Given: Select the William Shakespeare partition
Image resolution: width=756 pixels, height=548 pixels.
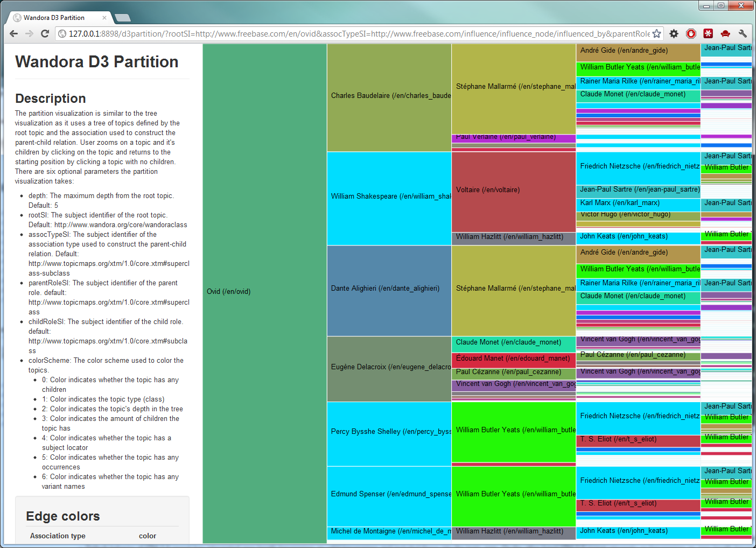Looking at the screenshot, I should point(389,196).
